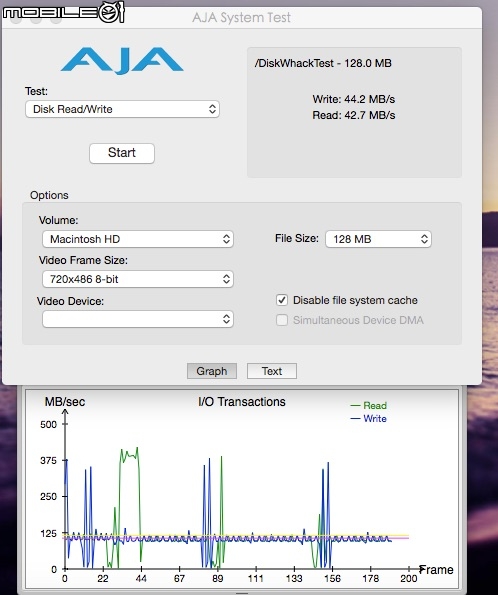Click the 500 value on the graph axis

tap(49, 424)
